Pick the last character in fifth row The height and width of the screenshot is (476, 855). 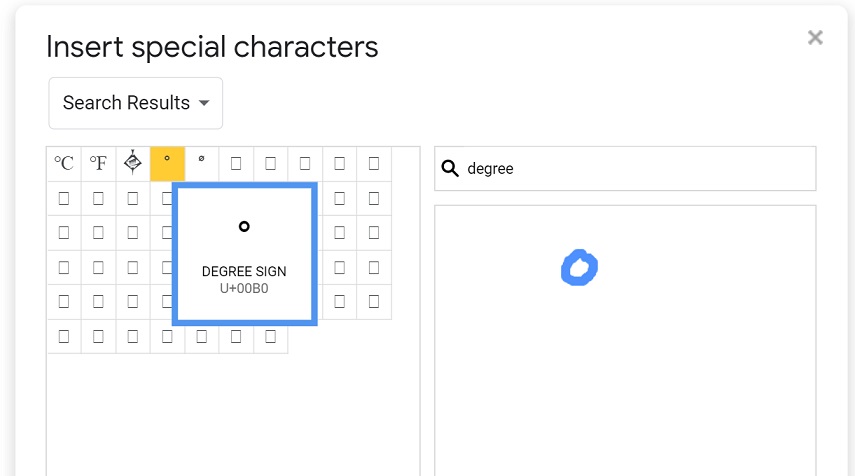click(x=374, y=302)
